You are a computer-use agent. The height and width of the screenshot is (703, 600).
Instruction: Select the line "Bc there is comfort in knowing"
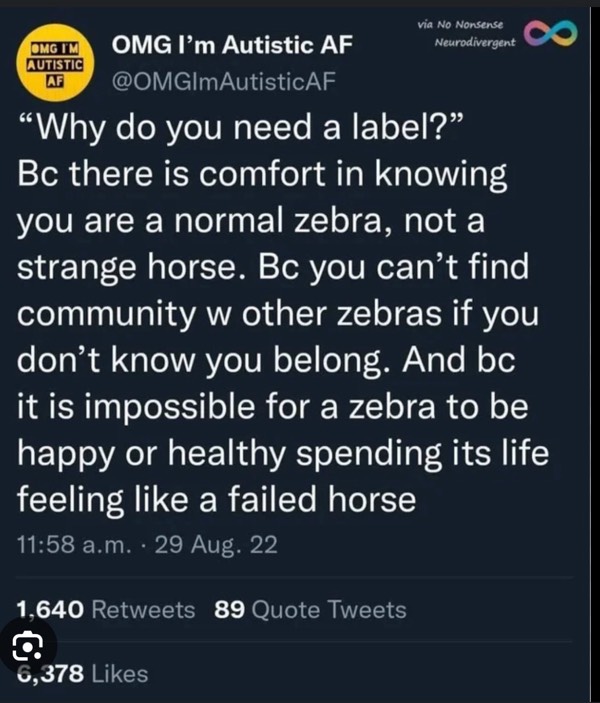[x=263, y=174]
